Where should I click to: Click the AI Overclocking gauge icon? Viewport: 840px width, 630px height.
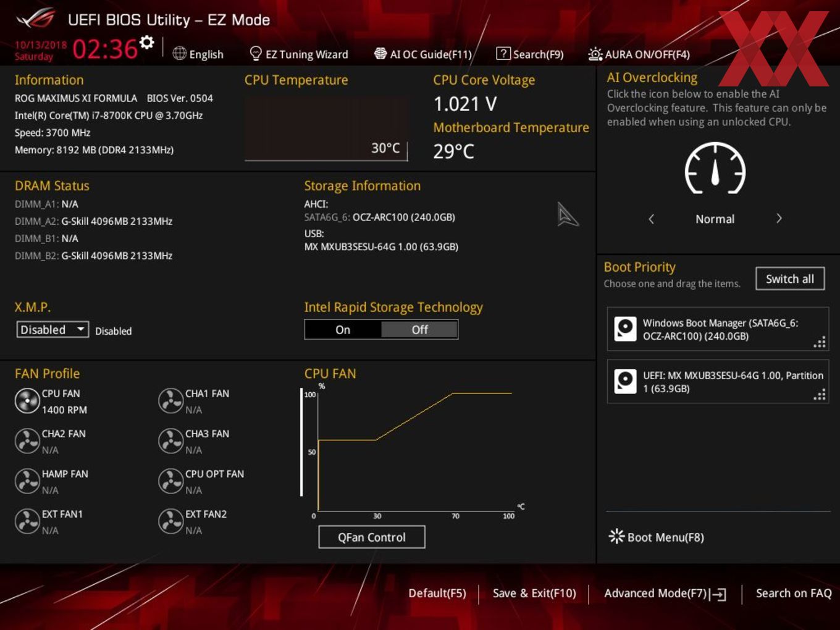click(715, 169)
